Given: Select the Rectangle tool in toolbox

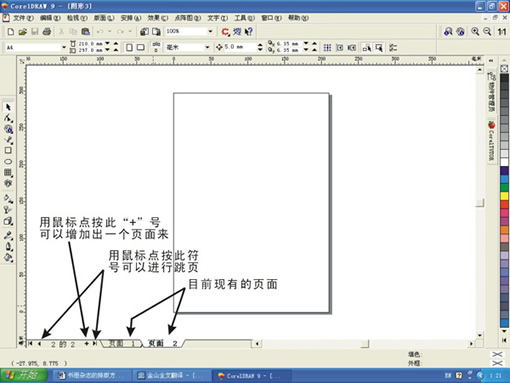Looking at the screenshot, I should (8, 150).
